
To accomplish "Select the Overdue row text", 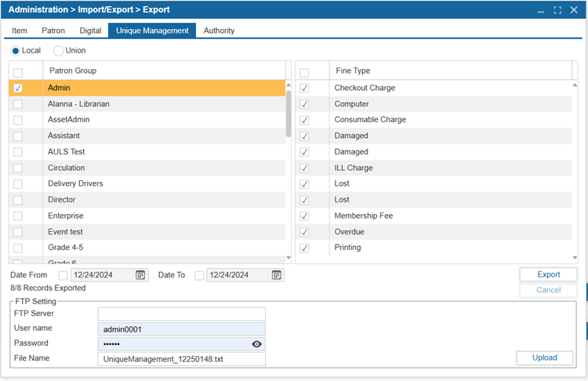I will click(x=349, y=232).
